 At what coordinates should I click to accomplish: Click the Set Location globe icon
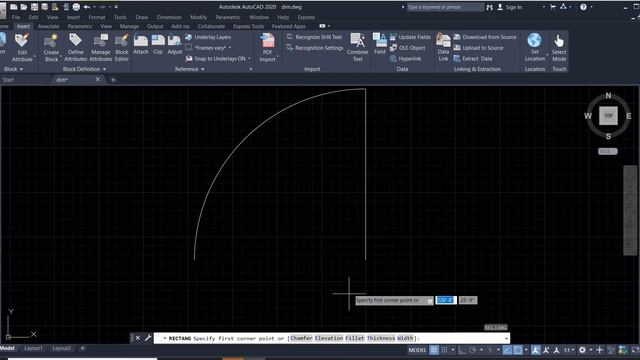(x=535, y=47)
